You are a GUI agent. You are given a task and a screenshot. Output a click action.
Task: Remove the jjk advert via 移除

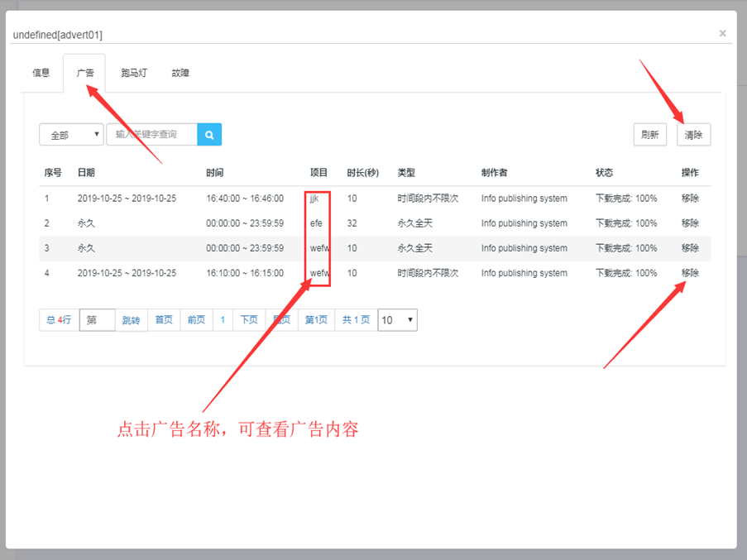pos(690,199)
